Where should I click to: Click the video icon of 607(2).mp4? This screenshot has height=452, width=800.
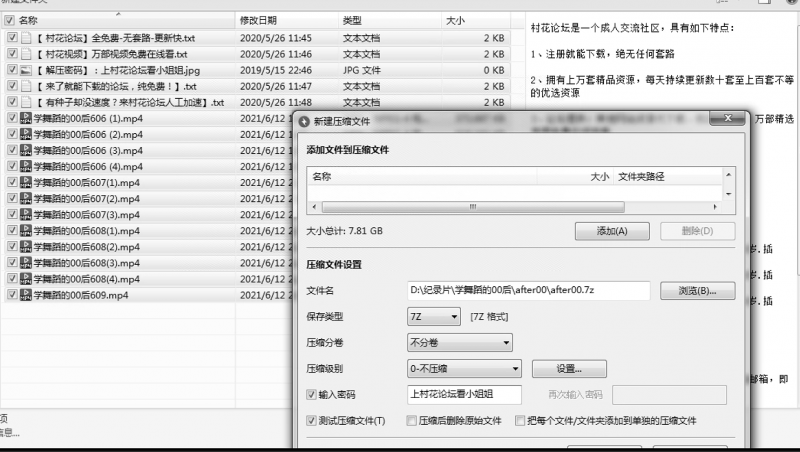(x=26, y=199)
